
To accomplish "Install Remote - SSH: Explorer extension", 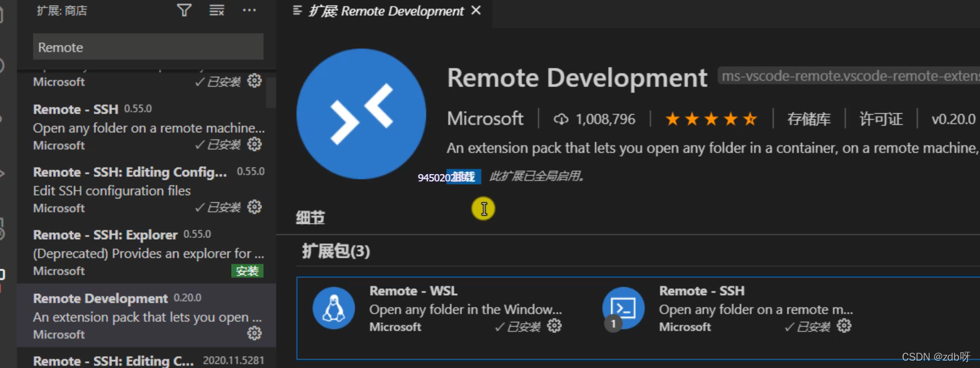I will click(x=247, y=271).
